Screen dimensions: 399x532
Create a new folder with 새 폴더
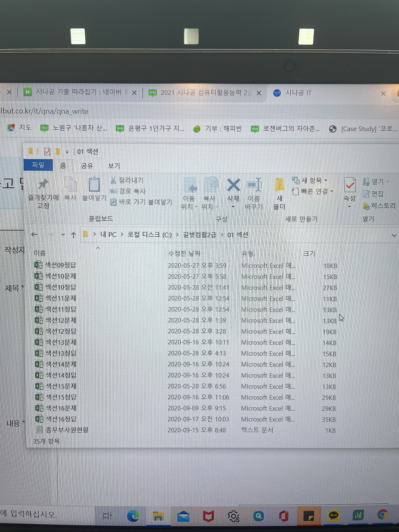[279, 194]
